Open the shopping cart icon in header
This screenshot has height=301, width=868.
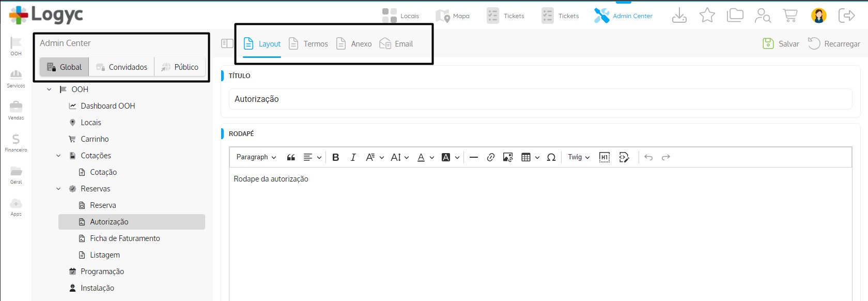pyautogui.click(x=789, y=16)
